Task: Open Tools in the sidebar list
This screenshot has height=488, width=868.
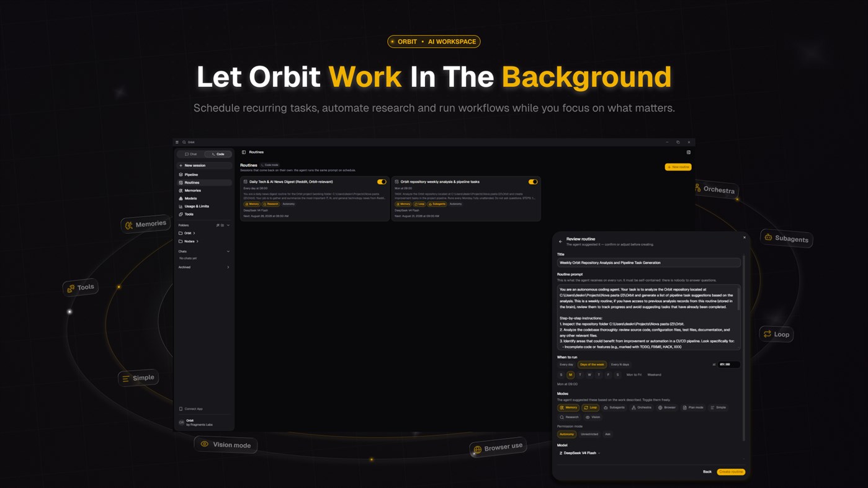Action: click(204, 214)
